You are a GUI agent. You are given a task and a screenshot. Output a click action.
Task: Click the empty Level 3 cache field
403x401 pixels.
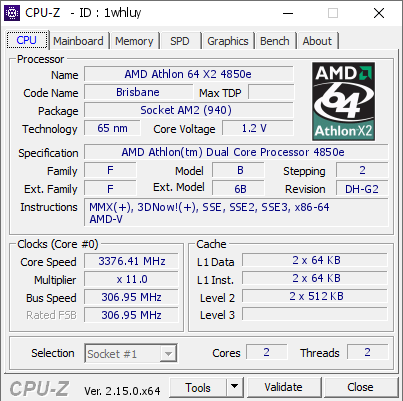point(315,314)
